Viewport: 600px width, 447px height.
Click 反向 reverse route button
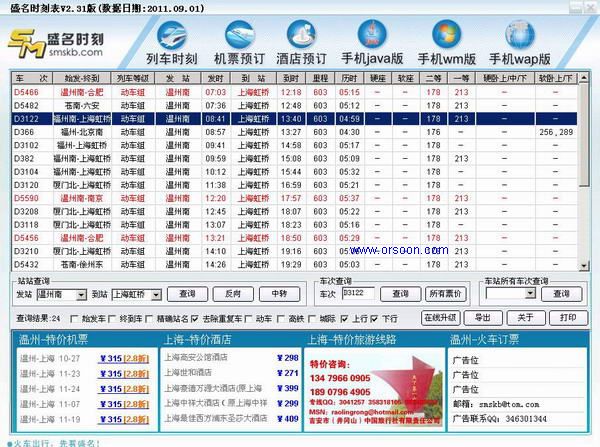[233, 294]
